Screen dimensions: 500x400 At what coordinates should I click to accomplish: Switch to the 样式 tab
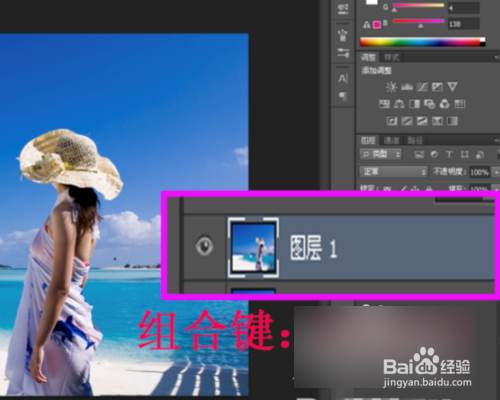pos(391,57)
